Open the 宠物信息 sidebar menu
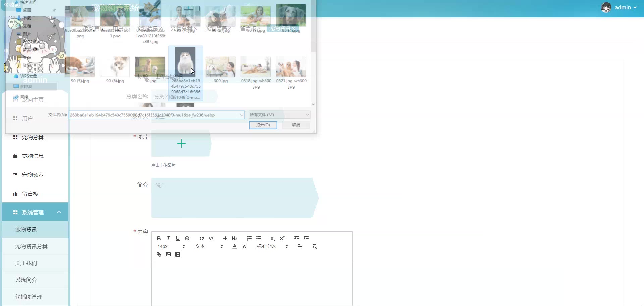Screen dimensions: 644x306 [35, 156]
